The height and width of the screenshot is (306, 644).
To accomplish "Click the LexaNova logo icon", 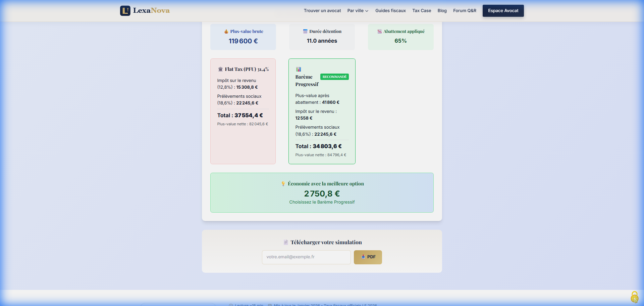I will 125,11.
